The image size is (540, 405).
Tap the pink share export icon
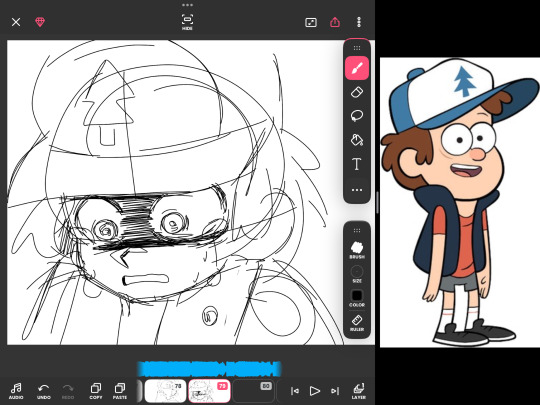point(335,22)
